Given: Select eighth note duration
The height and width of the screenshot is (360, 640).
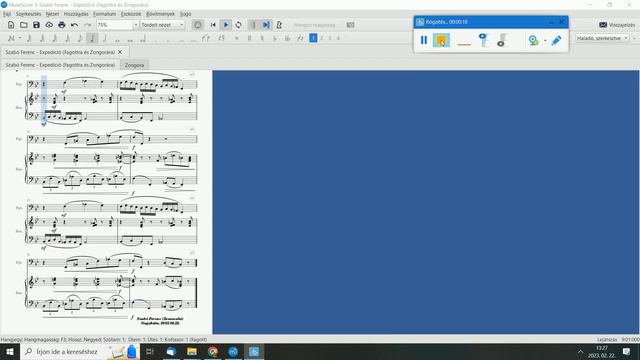Looking at the screenshot, I should coord(80,38).
